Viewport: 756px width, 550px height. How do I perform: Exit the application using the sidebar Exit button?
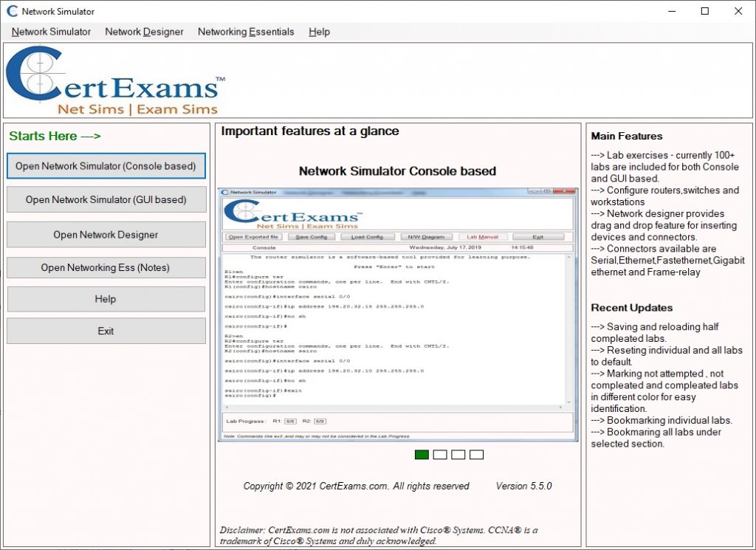pos(106,331)
